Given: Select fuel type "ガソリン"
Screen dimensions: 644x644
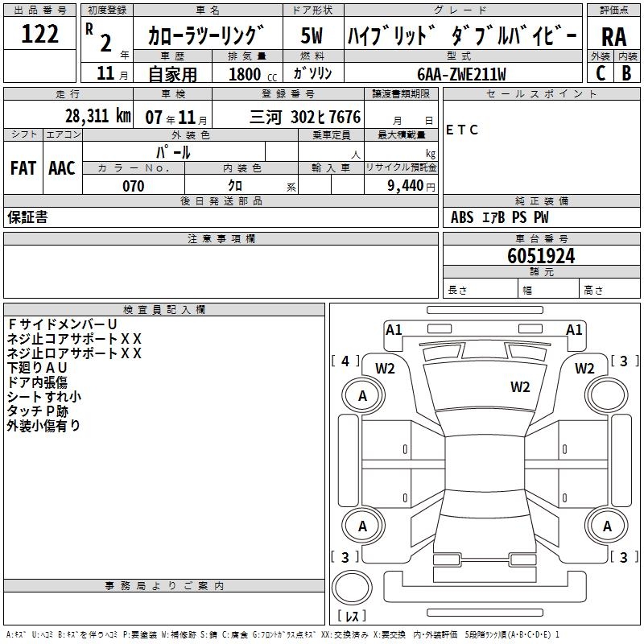Looking at the screenshot, I should coord(312,73).
